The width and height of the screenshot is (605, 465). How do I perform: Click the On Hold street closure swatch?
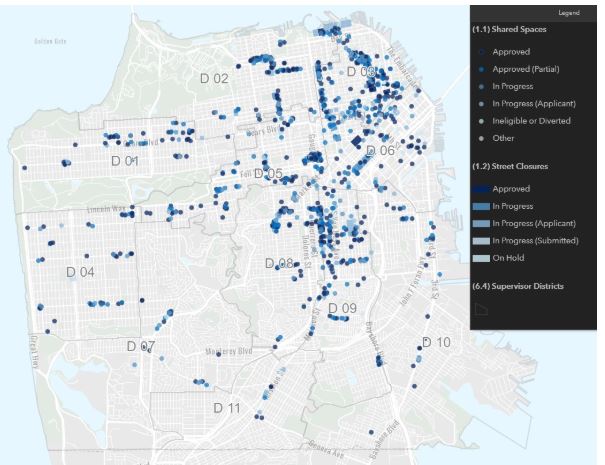click(x=481, y=258)
